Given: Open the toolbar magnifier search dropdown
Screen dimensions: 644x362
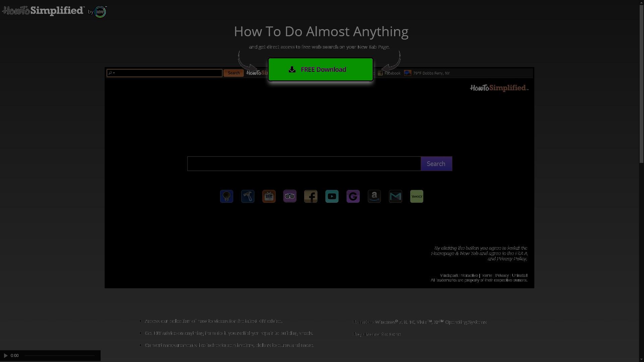Looking at the screenshot, I should (111, 73).
